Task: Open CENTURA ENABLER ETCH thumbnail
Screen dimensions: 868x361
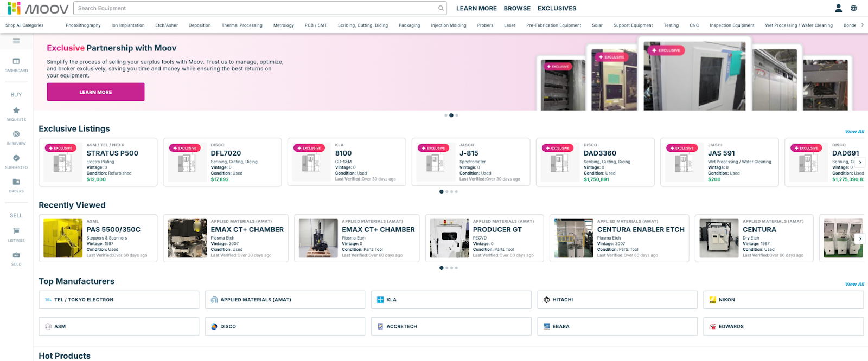Action: (x=573, y=238)
